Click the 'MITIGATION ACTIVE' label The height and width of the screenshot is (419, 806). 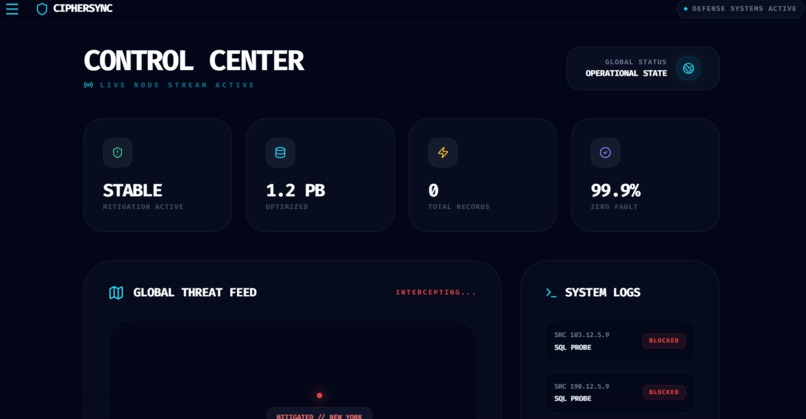[143, 207]
